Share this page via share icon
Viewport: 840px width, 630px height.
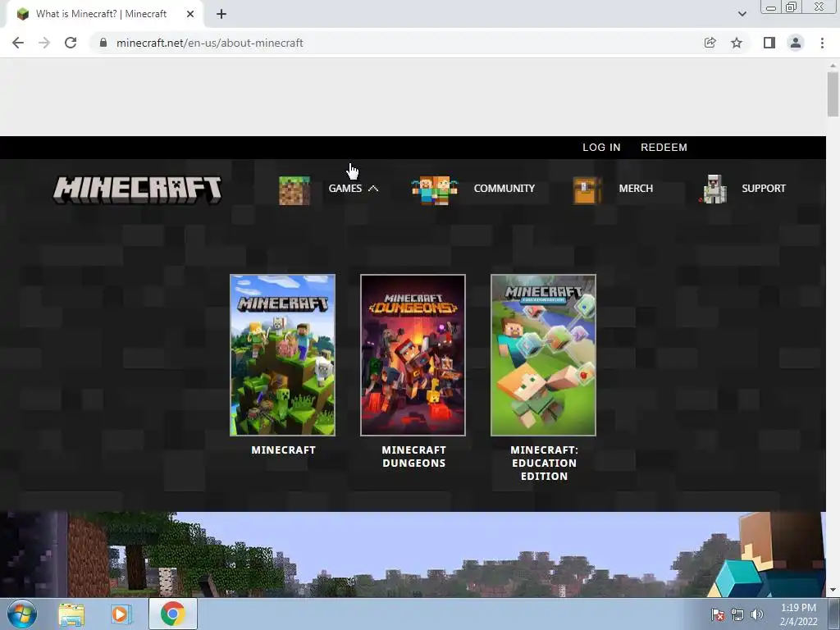pos(710,43)
